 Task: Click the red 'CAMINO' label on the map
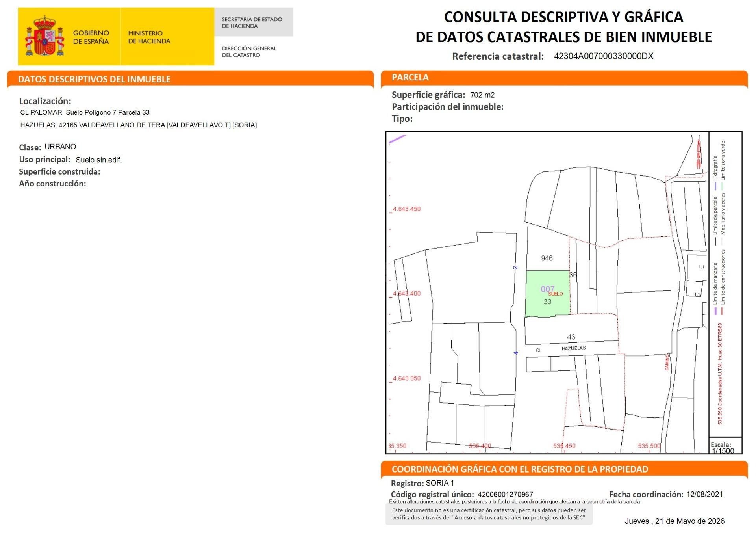(667, 362)
